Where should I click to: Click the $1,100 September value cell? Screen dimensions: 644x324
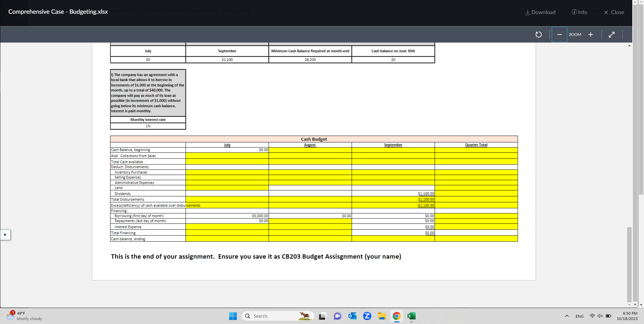pyautogui.click(x=227, y=60)
